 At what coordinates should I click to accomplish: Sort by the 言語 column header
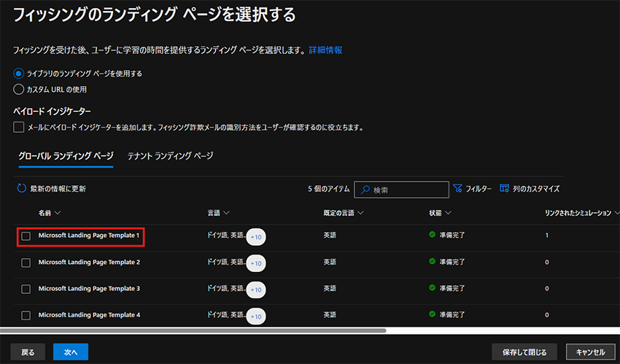click(x=218, y=213)
